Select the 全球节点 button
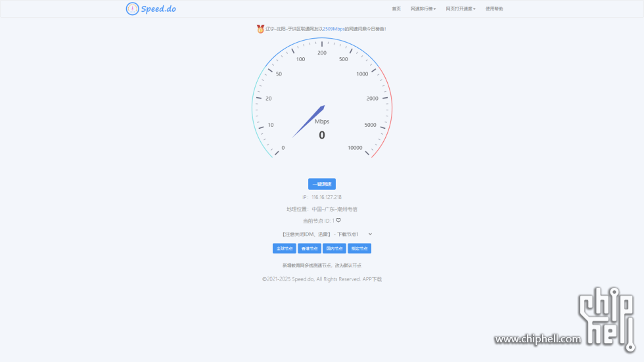Image resolution: width=644 pixels, height=362 pixels. coord(284,248)
